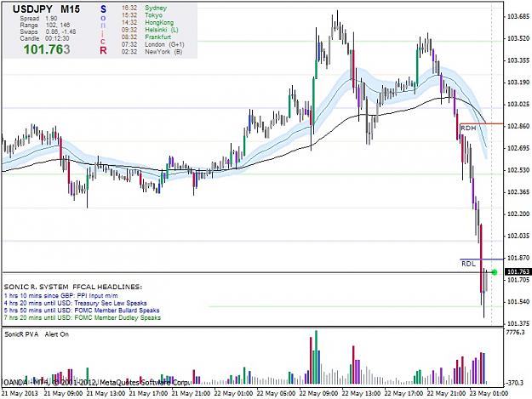Click the RDH level label
The image size is (532, 399).
pyautogui.click(x=468, y=128)
